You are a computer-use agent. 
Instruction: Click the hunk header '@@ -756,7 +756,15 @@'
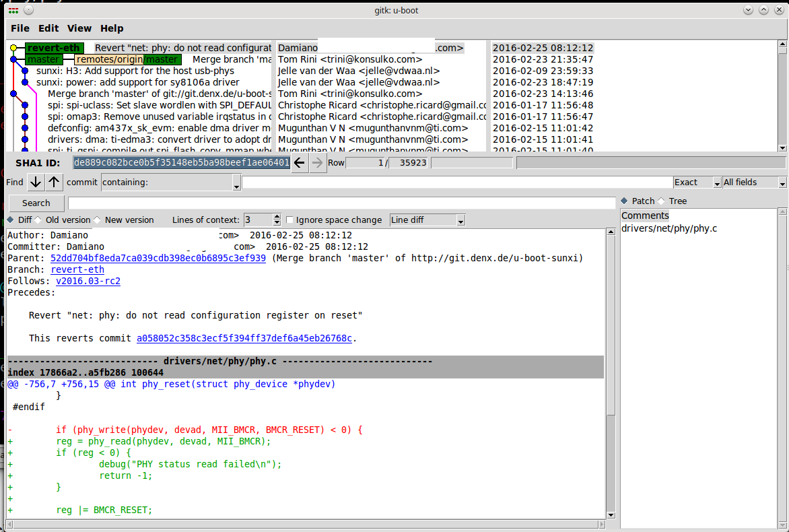(x=171, y=384)
